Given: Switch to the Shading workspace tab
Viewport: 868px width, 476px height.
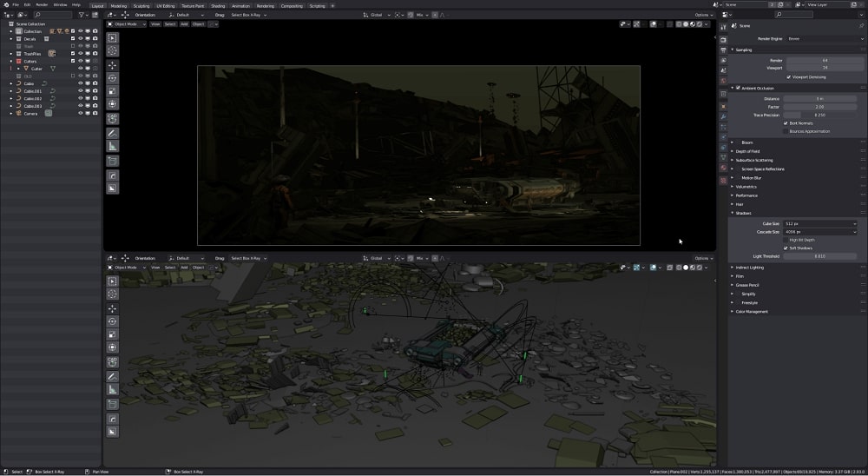Looking at the screenshot, I should click(217, 5).
